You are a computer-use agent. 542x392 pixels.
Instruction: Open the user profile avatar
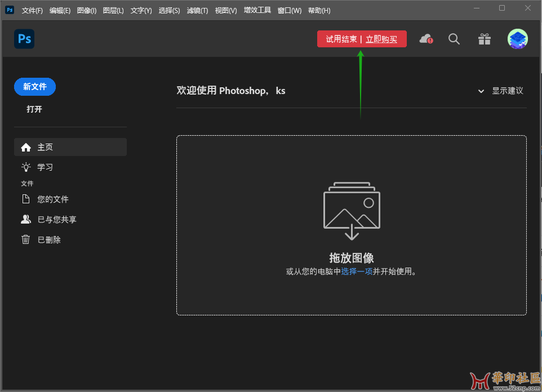tap(517, 39)
